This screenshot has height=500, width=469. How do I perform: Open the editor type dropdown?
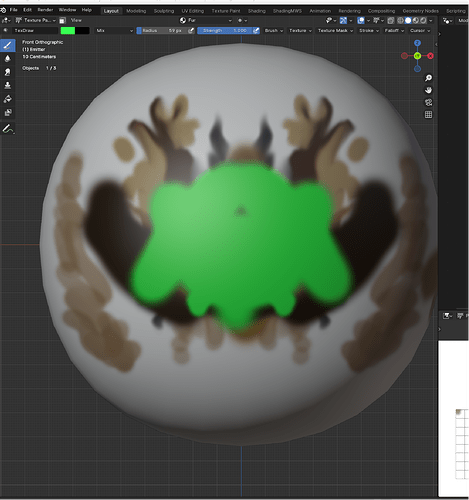pos(6,20)
